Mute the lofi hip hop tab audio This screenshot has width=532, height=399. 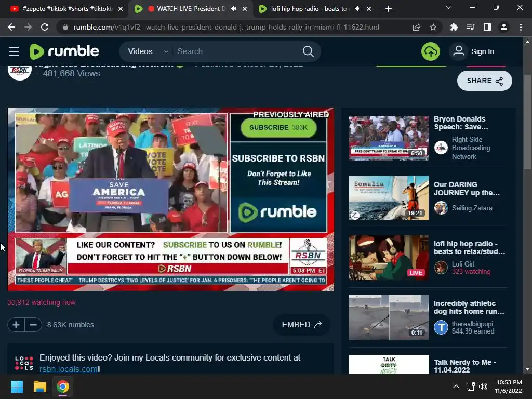[357, 9]
